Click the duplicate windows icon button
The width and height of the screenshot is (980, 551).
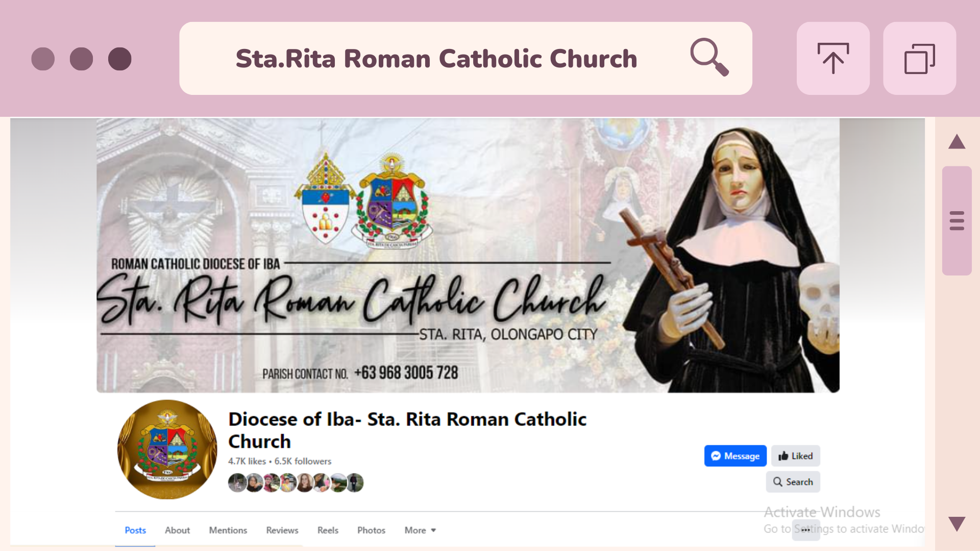(919, 58)
